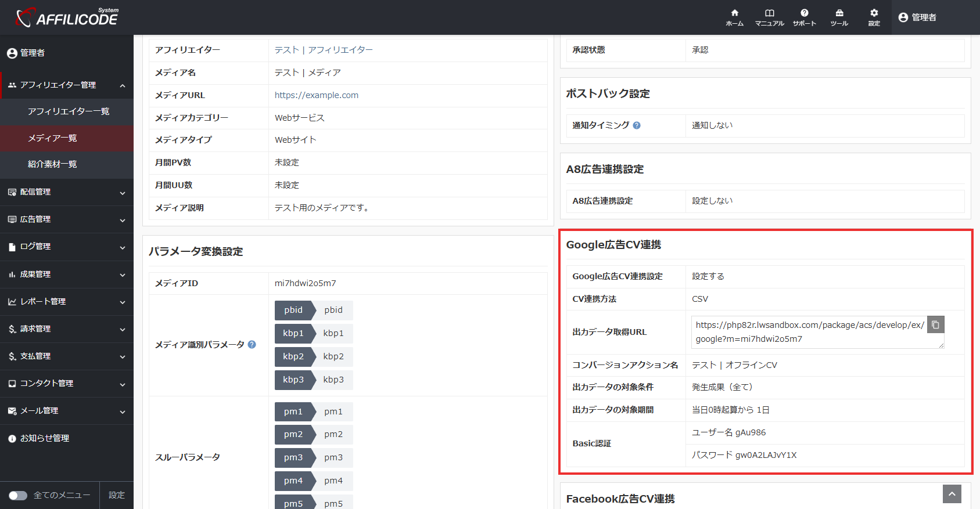Click the scroll-to-top arrow button
Screen dimensions: 980x509
tap(952, 494)
